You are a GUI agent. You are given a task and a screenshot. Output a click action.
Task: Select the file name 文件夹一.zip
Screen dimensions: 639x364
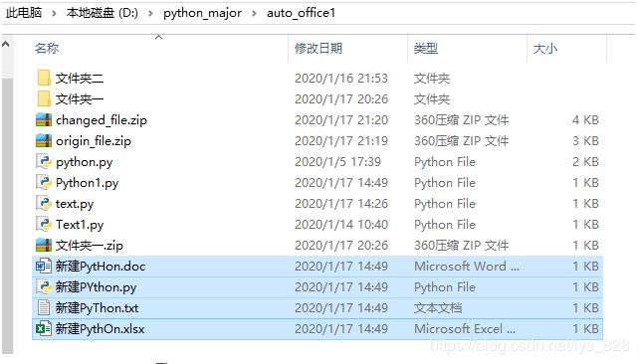pos(90,246)
